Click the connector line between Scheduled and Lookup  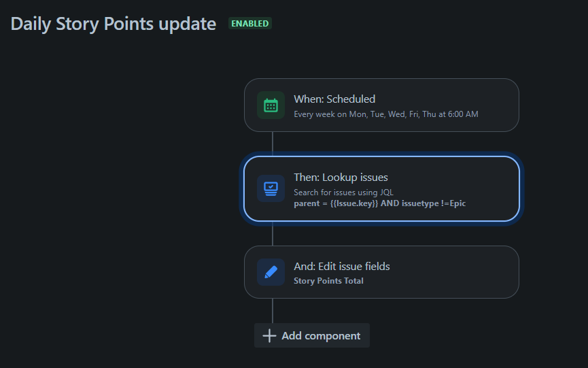coord(273,144)
